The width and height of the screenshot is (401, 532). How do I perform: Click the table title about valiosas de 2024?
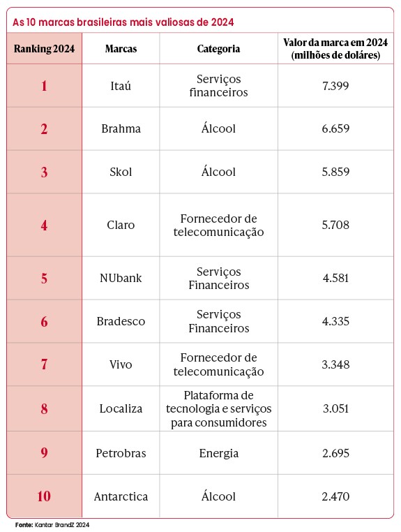point(123,22)
